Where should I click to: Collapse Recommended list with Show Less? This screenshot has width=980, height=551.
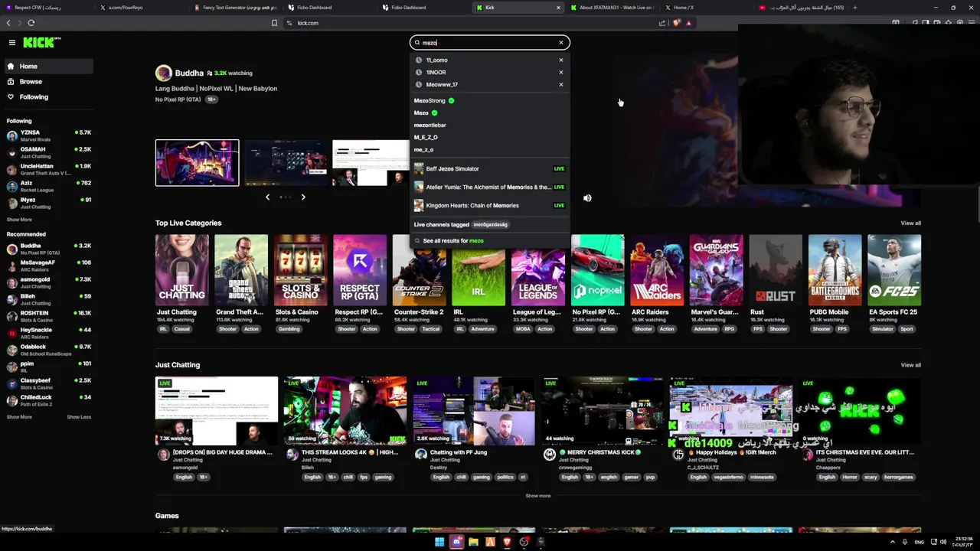(79, 417)
